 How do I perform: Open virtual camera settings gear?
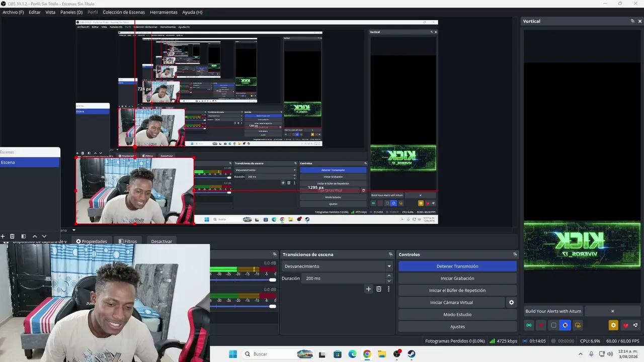(512, 302)
